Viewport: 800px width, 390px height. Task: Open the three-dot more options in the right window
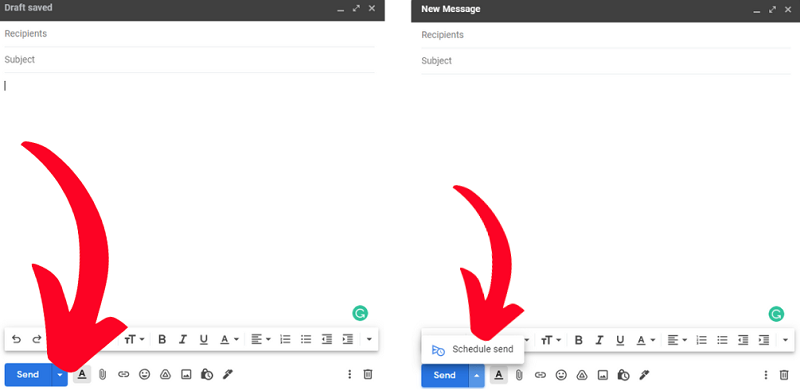pyautogui.click(x=765, y=376)
